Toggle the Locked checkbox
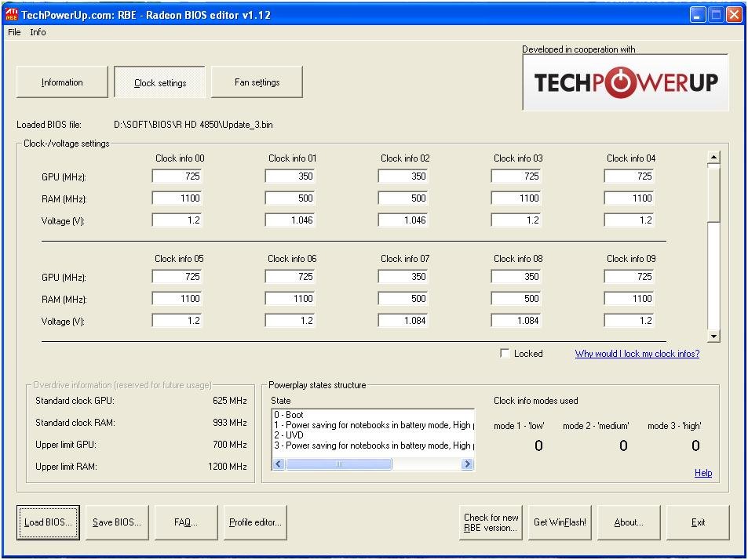Screen dimensions: 748x560 pos(505,353)
